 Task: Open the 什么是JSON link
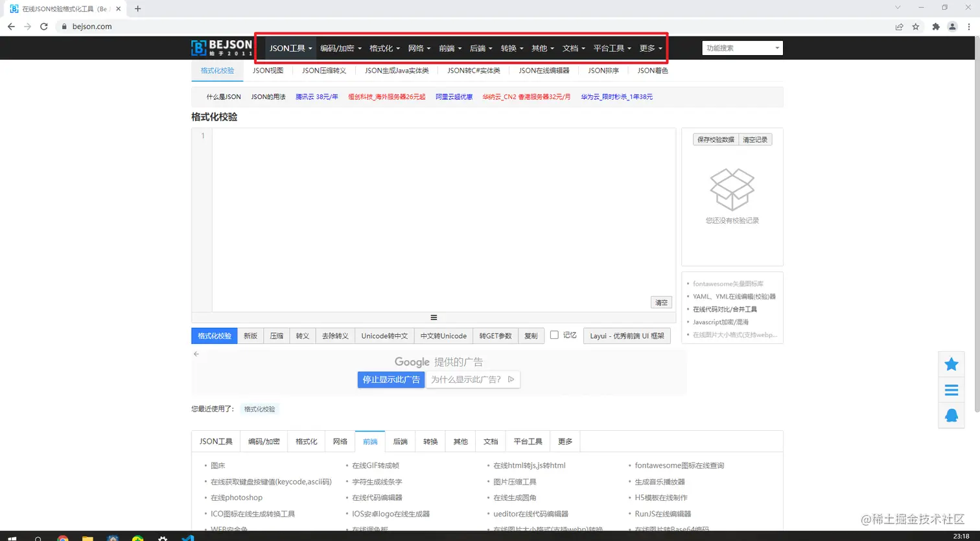coord(224,97)
